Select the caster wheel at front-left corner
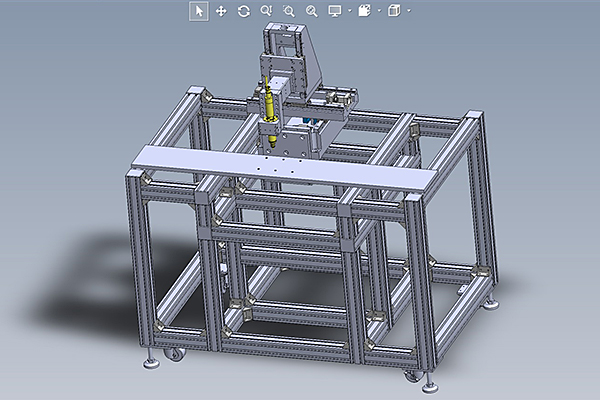600x400 pixels. [x=175, y=354]
